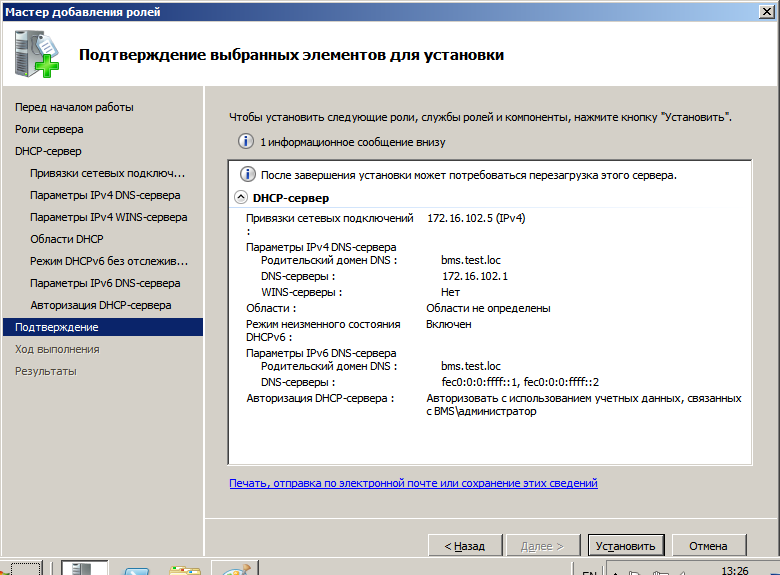Click the BMS\администратор authorization text

pyautogui.click(x=486, y=411)
